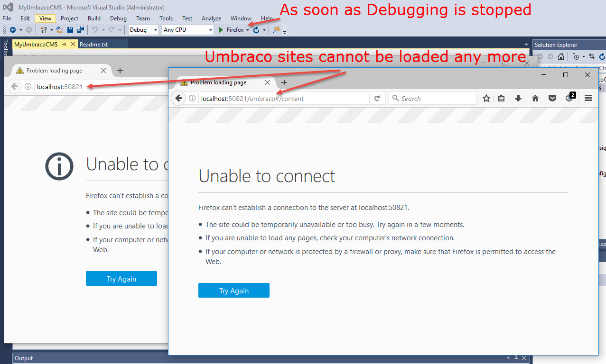Expand the Firefox browser target dropdown arrow
606x364 pixels.
click(248, 30)
